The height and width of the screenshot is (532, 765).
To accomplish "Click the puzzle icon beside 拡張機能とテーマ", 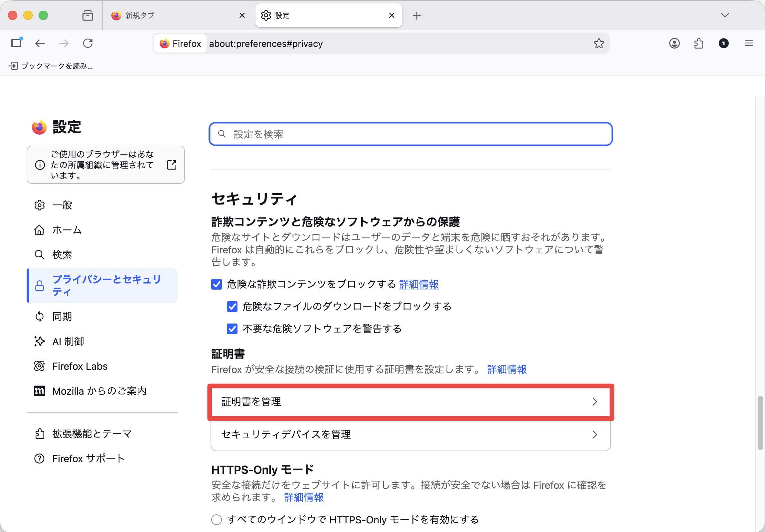I will click(39, 434).
